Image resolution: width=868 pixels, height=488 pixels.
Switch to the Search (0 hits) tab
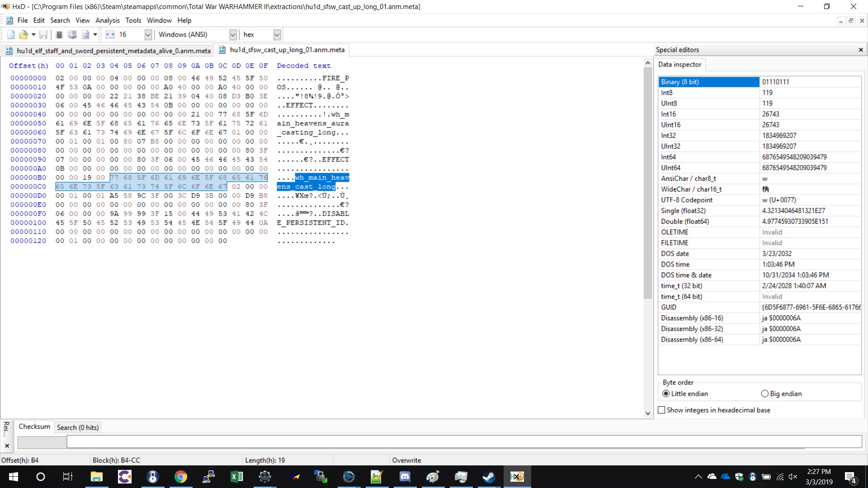[77, 427]
